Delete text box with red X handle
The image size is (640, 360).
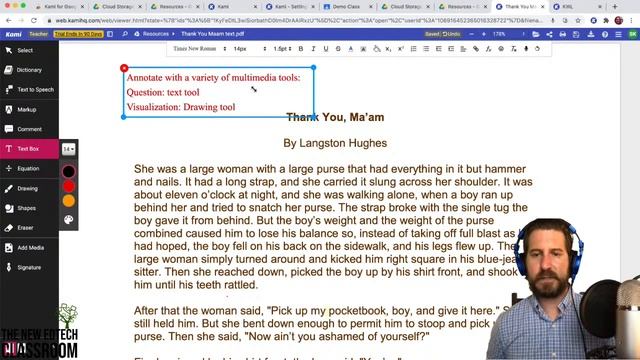coord(124,68)
